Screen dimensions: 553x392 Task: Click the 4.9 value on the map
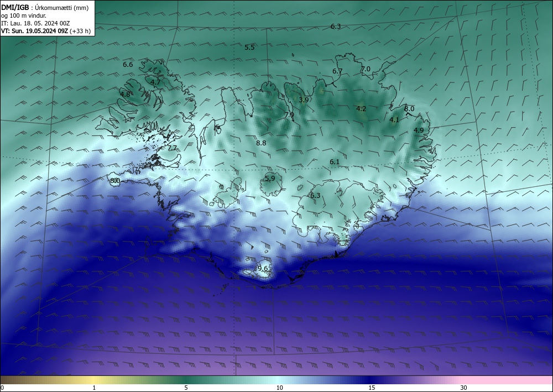tap(419, 130)
